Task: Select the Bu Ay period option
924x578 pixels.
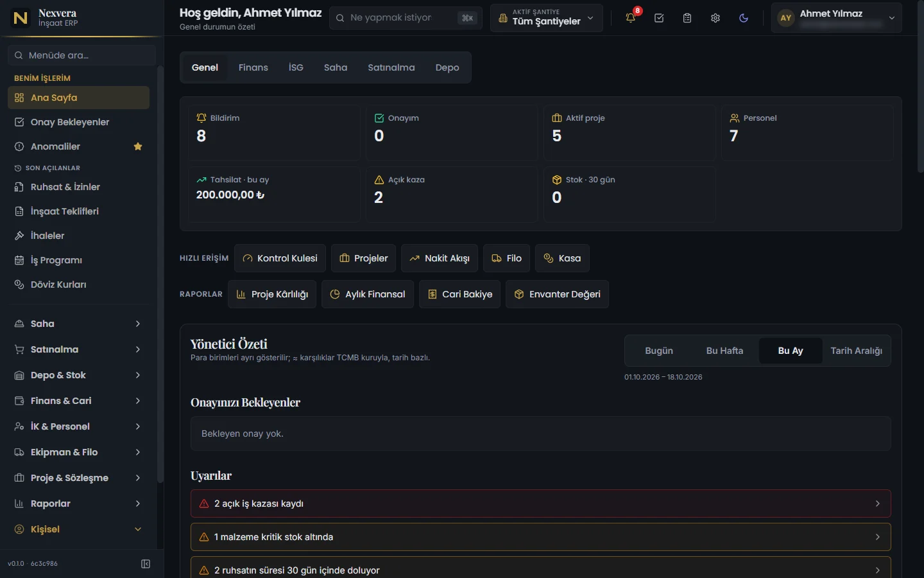Action: pyautogui.click(x=791, y=351)
